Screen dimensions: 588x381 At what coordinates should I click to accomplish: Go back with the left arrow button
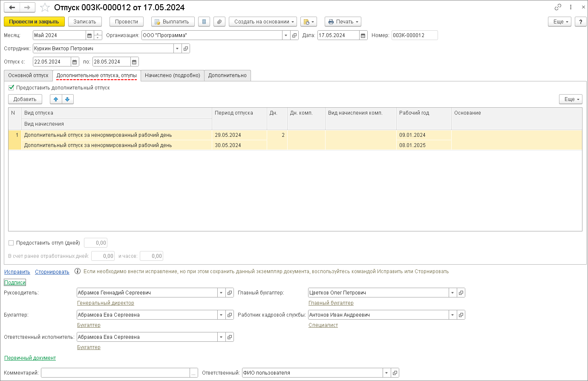pyautogui.click(x=12, y=7)
